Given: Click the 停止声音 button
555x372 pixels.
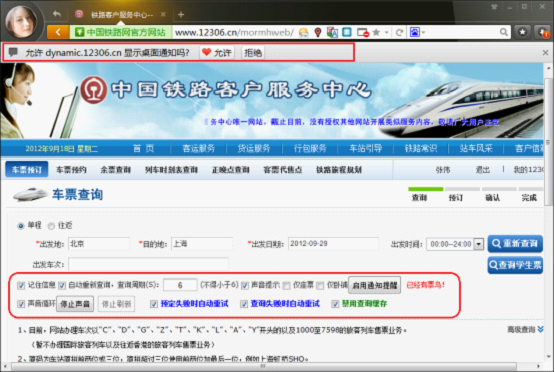Looking at the screenshot, I should pos(75,304).
